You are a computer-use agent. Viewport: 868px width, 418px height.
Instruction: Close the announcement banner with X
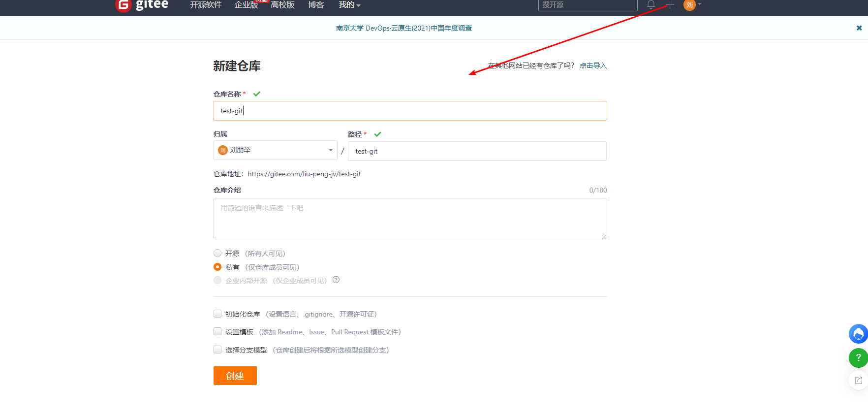(x=859, y=28)
